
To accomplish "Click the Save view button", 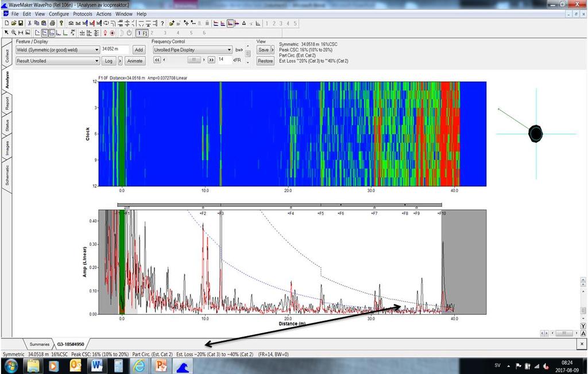I will point(264,49).
